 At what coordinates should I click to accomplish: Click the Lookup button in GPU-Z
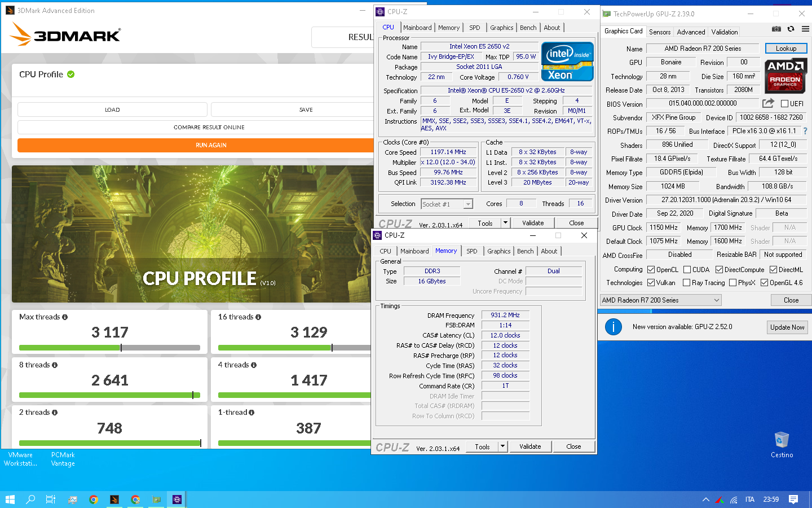tap(786, 49)
